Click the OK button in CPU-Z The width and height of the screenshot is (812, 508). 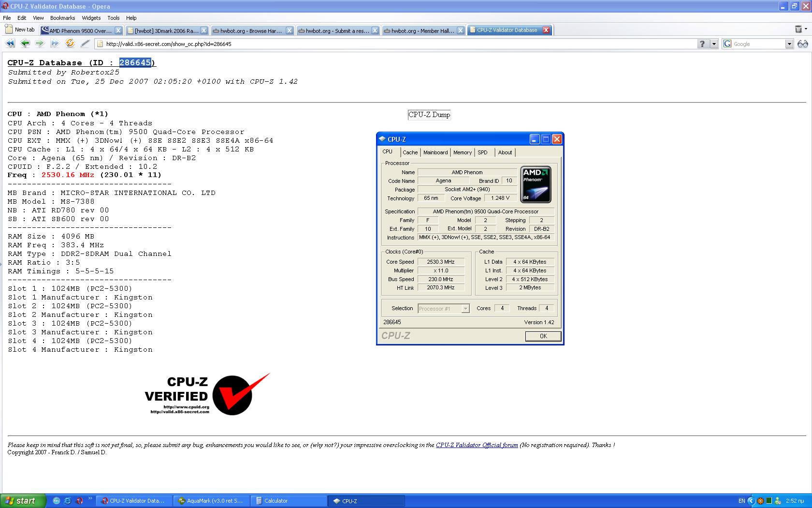click(543, 336)
